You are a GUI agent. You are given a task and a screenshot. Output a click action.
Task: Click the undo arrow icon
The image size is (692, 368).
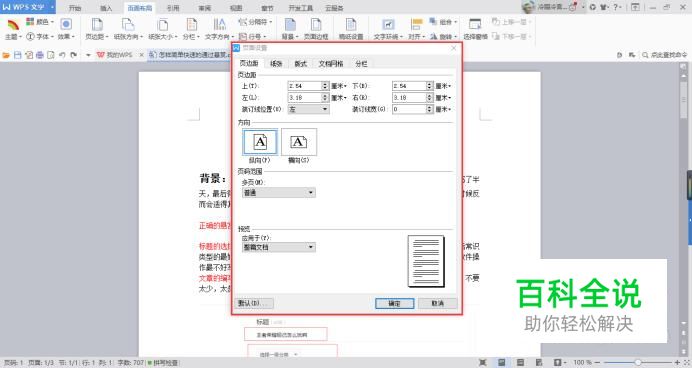pos(62,55)
